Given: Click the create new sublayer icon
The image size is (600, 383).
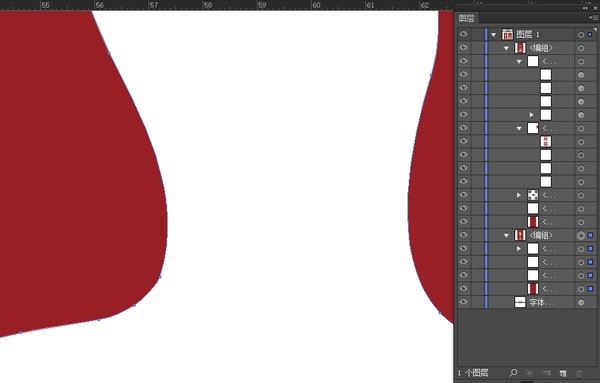Looking at the screenshot, I should 546,373.
